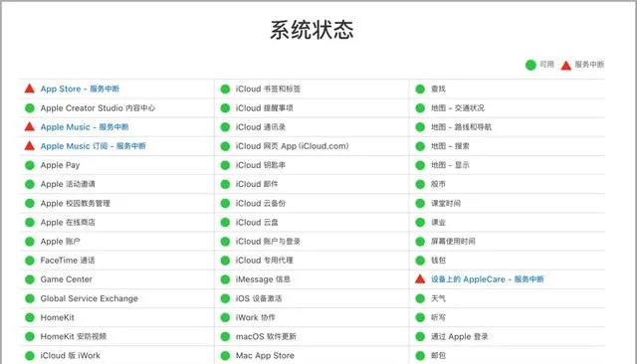
Task: Select the iCloud 专用代理 row text
Action: [264, 261]
